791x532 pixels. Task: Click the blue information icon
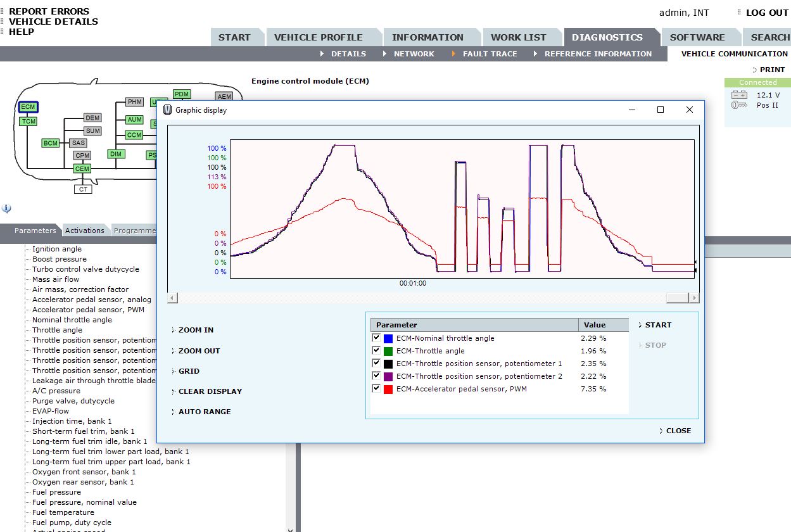tap(6, 208)
